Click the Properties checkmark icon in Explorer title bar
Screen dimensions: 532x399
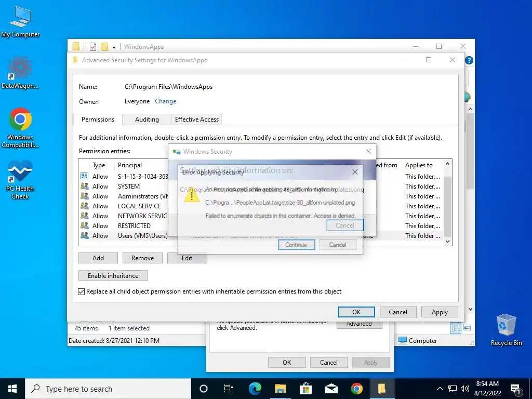pos(92,46)
